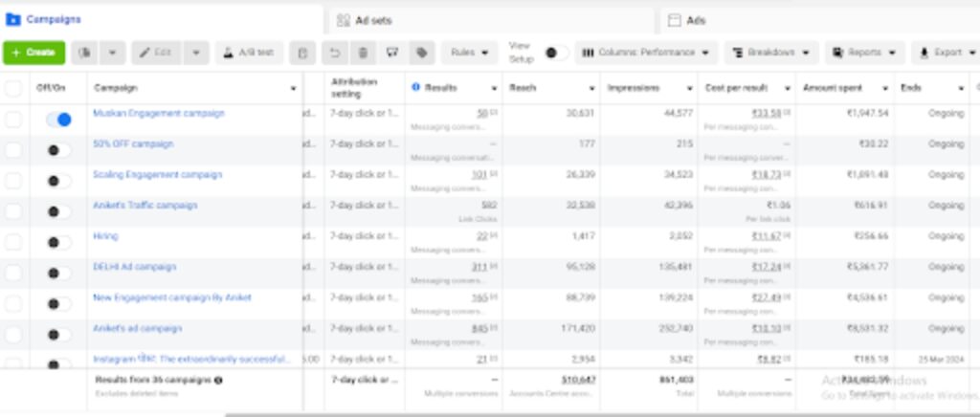This screenshot has width=980, height=417.
Task: Open Cost per result header arrow
Action: (x=788, y=89)
